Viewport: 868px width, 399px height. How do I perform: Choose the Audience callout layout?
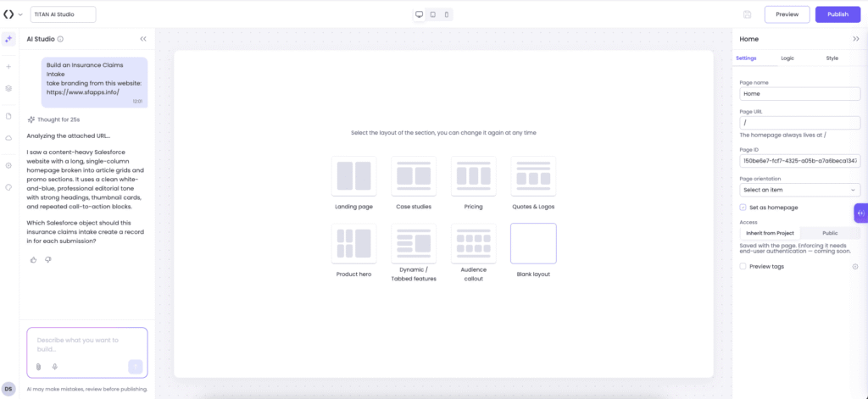pyautogui.click(x=473, y=243)
